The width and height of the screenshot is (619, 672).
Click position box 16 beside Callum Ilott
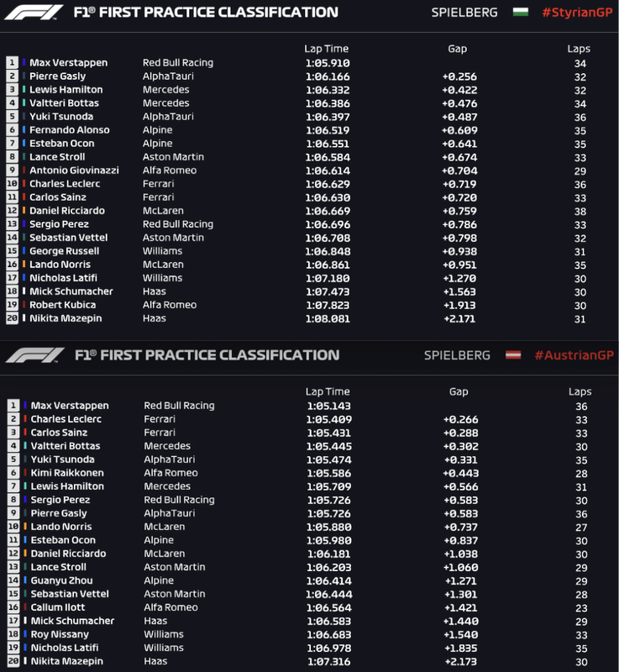click(13, 607)
